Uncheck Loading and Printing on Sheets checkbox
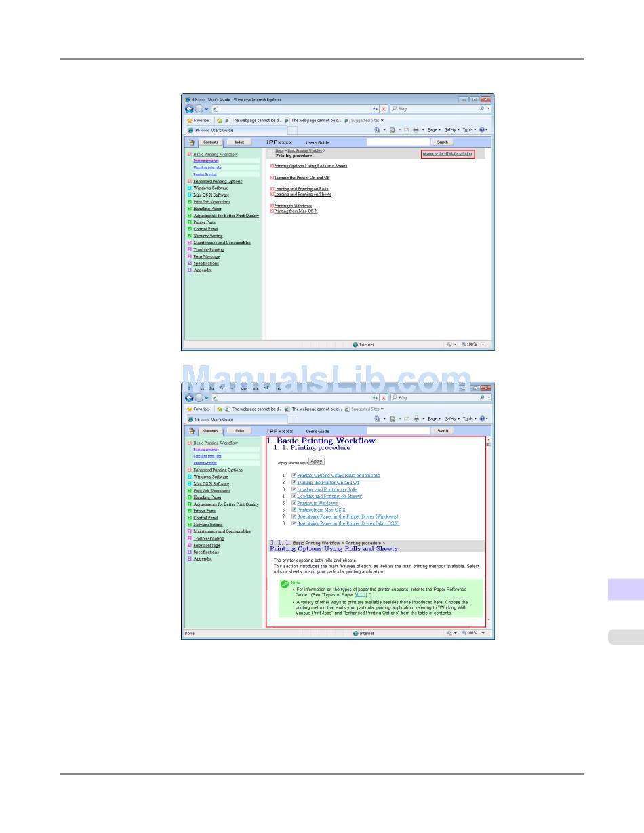This screenshot has width=644, height=833. [x=294, y=496]
